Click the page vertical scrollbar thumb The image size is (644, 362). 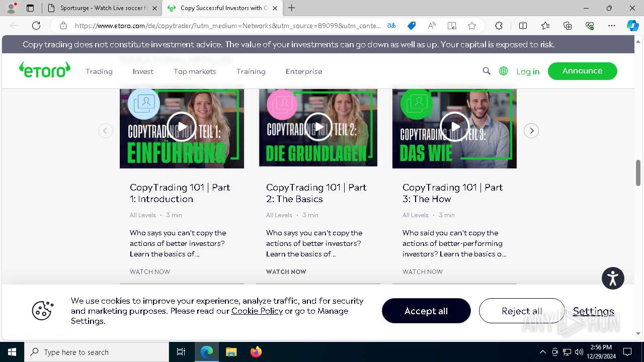tap(638, 173)
